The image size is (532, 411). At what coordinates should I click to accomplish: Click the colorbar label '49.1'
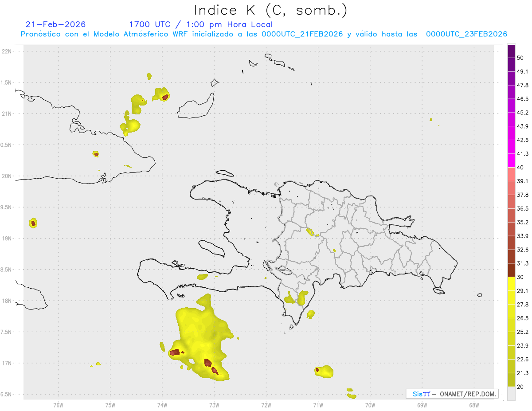coord(523,71)
